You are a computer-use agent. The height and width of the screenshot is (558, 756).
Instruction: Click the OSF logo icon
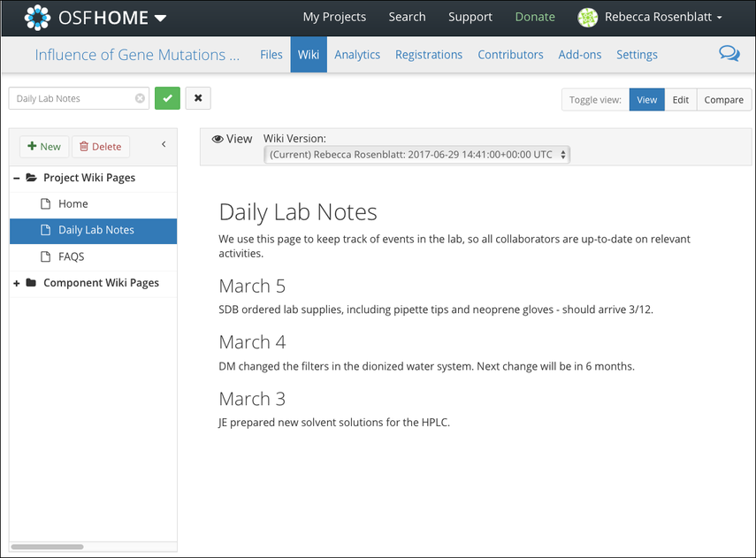click(37, 18)
